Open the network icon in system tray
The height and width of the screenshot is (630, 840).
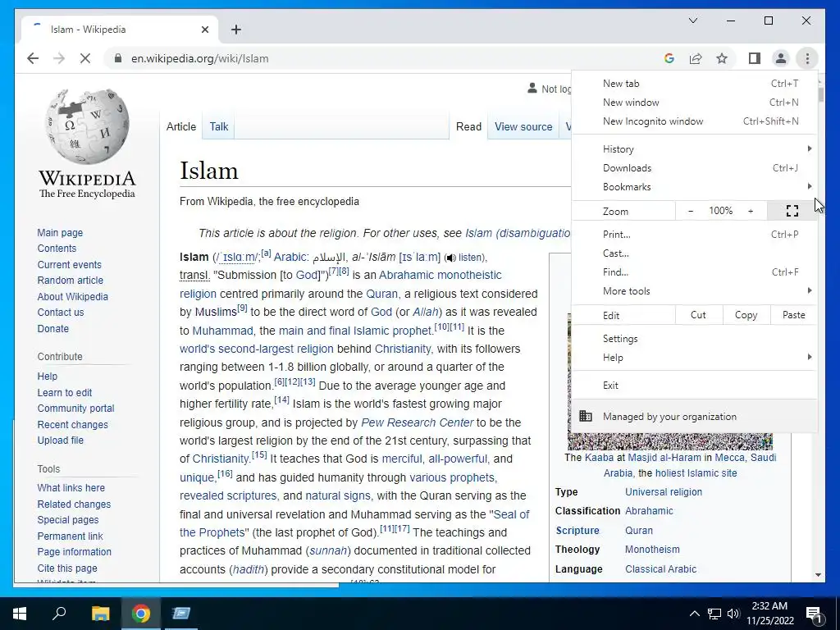click(x=714, y=614)
